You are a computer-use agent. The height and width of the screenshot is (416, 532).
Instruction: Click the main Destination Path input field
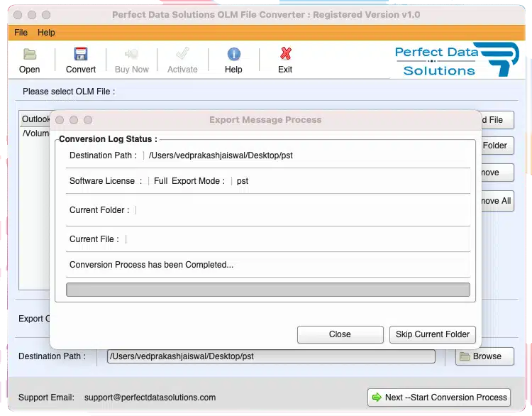point(271,356)
